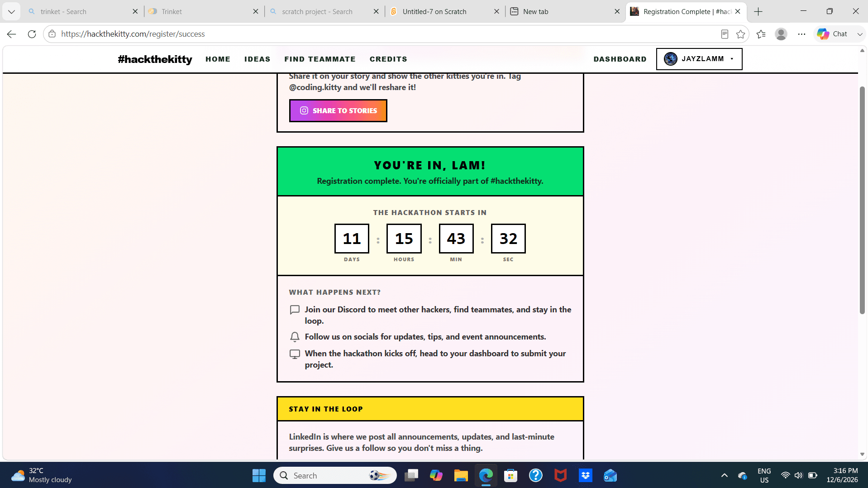This screenshot has width=868, height=488.
Task: Open File Explorer from taskbar
Action: 461,475
